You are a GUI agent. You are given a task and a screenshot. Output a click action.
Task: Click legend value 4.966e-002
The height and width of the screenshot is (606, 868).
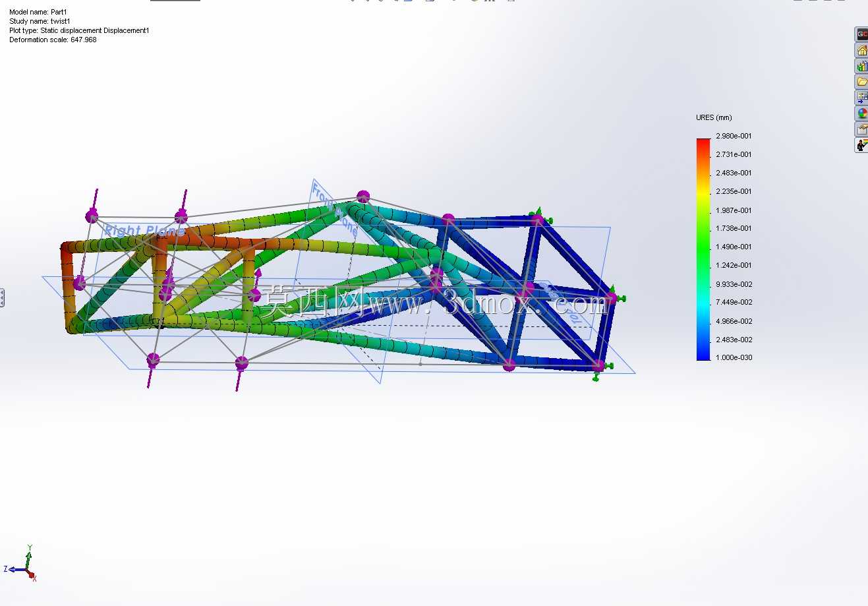734,321
